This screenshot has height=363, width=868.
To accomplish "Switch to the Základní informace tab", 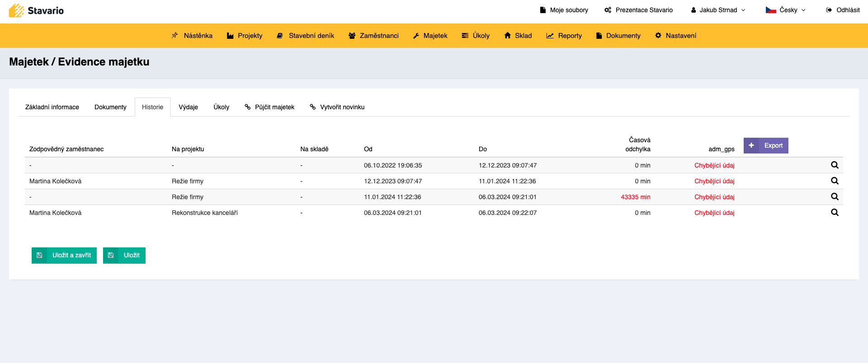I will click(x=52, y=107).
